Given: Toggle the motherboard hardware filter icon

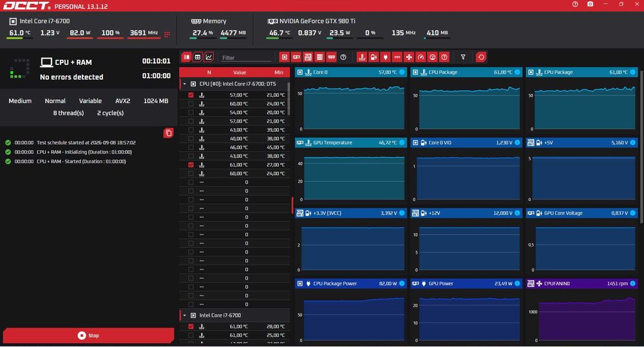Looking at the screenshot, I should click(308, 57).
